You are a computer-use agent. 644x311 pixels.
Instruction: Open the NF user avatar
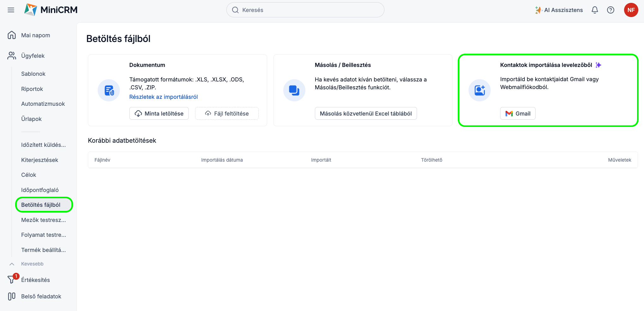click(x=631, y=10)
